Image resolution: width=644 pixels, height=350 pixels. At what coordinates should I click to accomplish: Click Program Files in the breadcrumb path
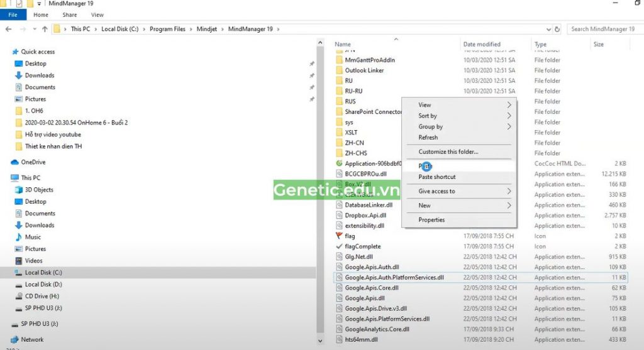point(167,29)
